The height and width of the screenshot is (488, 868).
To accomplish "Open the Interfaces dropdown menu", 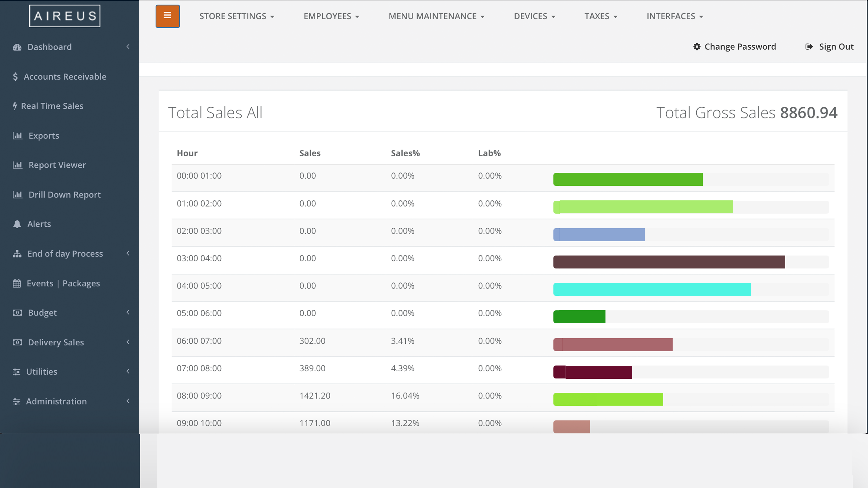I will tap(675, 16).
